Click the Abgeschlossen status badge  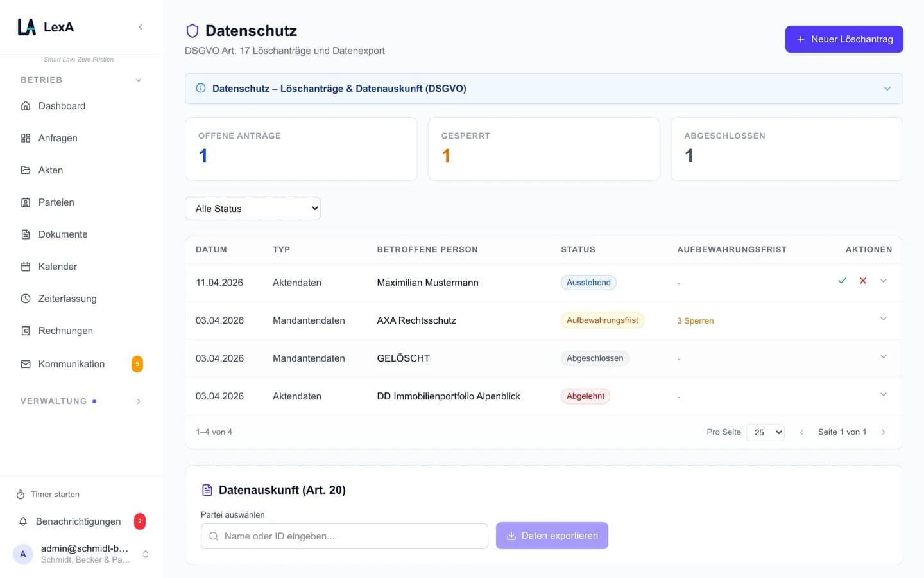[x=595, y=358]
